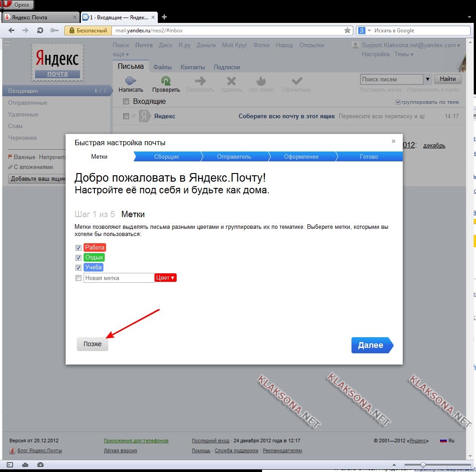476x472 pixels.
Task: Open the password manager key icon
Action: [x=54, y=31]
